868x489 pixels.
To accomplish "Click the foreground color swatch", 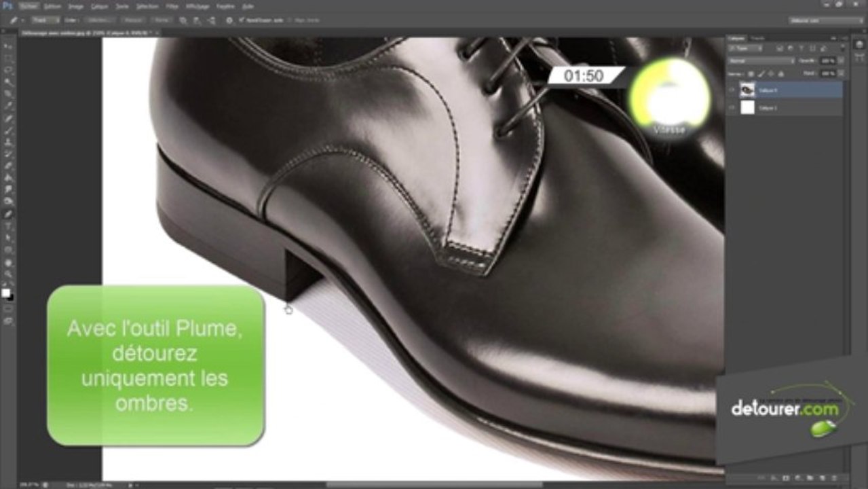I will pyautogui.click(x=6, y=292).
